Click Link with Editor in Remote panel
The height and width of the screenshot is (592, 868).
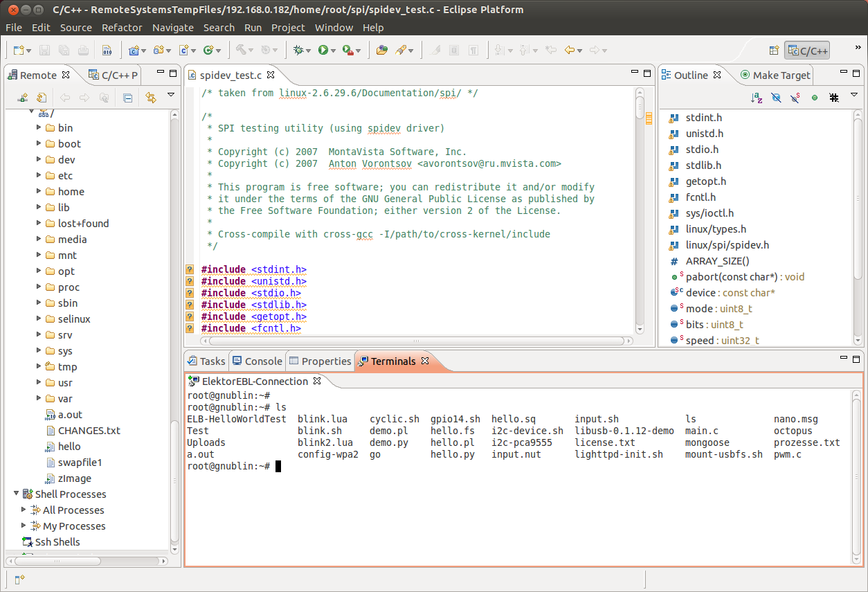click(150, 98)
